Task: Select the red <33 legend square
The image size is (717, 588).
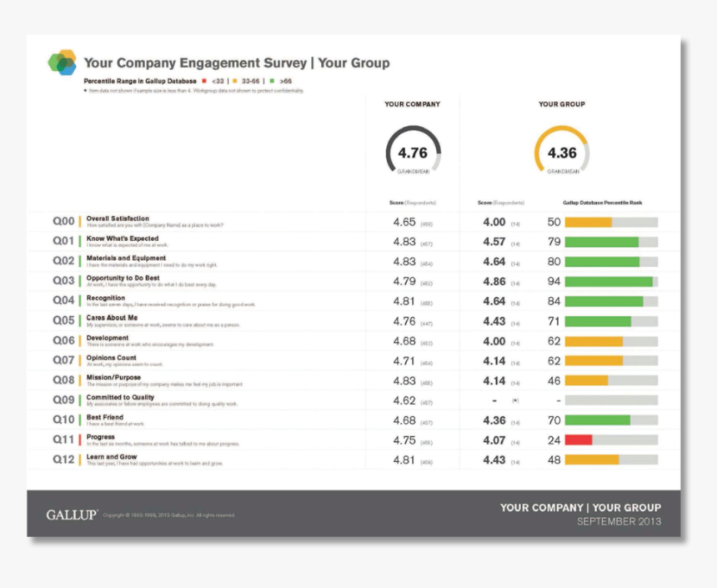Action: (204, 81)
